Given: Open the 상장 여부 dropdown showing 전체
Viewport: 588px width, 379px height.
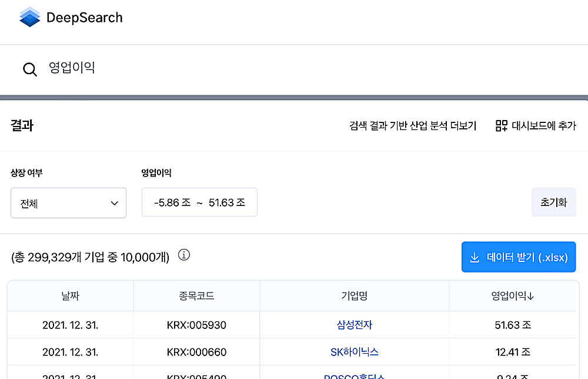Looking at the screenshot, I should (68, 203).
